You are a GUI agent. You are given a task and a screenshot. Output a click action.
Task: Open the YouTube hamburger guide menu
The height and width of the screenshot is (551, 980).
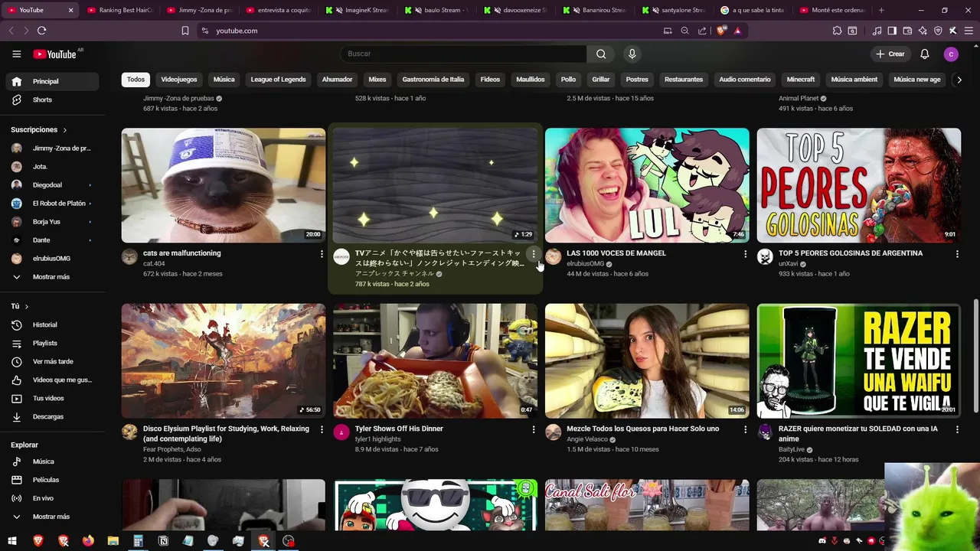(16, 54)
